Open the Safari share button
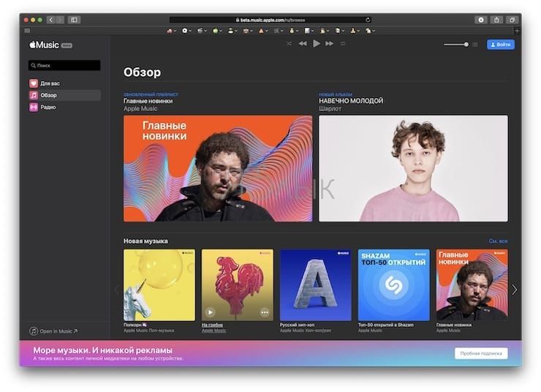Image resolution: width=541 pixels, height=392 pixels. pyautogui.click(x=496, y=20)
